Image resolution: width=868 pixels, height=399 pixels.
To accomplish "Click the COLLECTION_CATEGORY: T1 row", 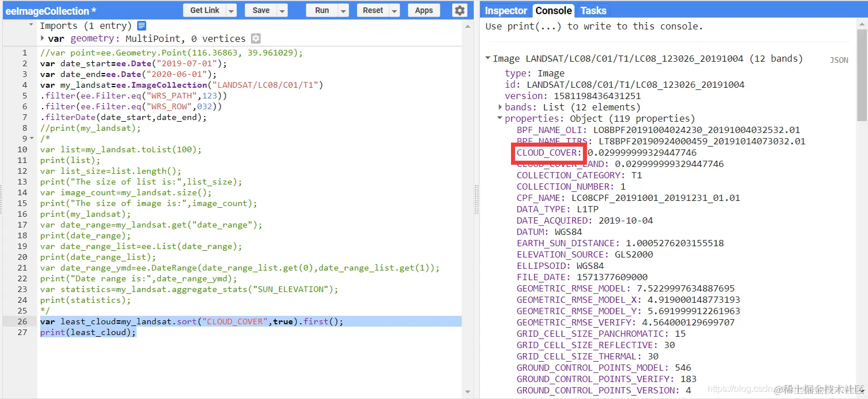I will click(579, 175).
